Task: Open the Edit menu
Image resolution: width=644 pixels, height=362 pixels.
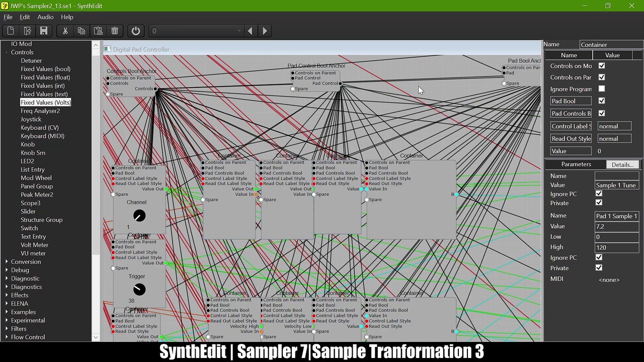Action: pyautogui.click(x=25, y=17)
